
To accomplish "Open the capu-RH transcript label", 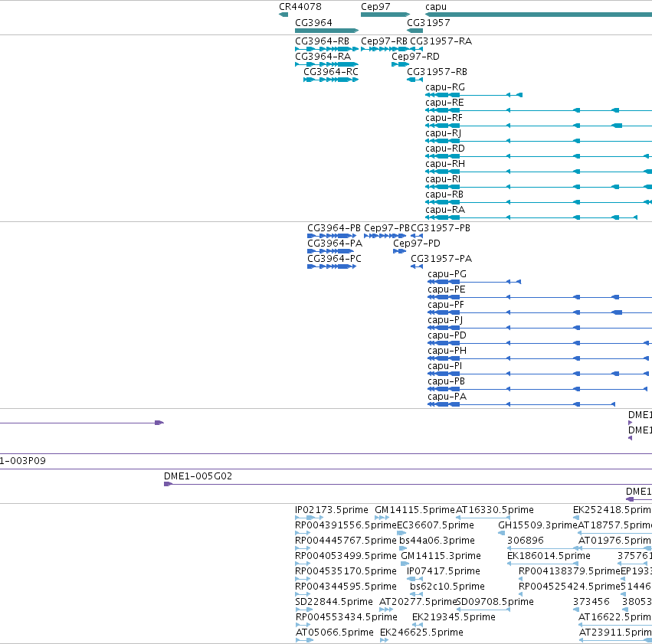I will click(x=445, y=164).
